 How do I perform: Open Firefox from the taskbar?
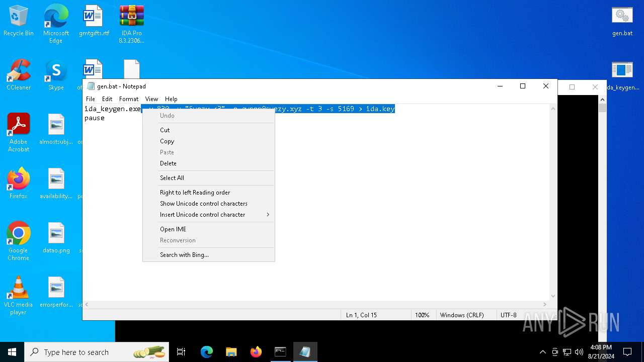pos(256,352)
